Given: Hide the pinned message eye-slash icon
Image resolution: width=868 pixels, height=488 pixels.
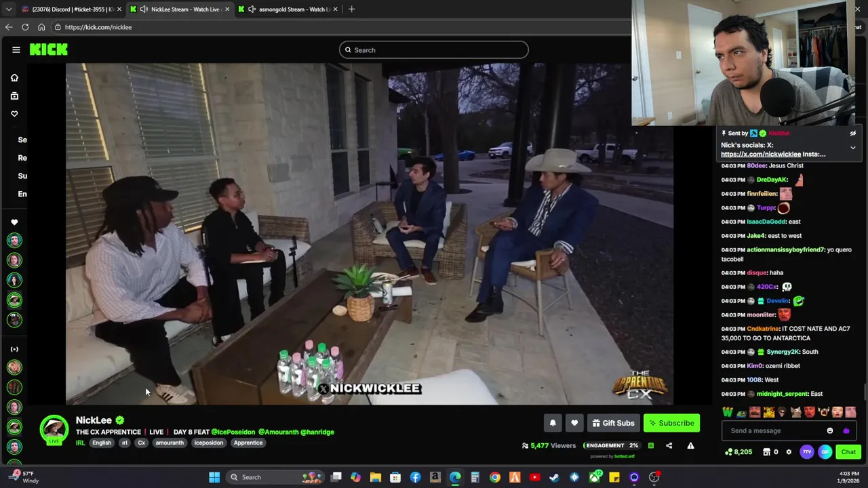Looking at the screenshot, I should click(853, 134).
